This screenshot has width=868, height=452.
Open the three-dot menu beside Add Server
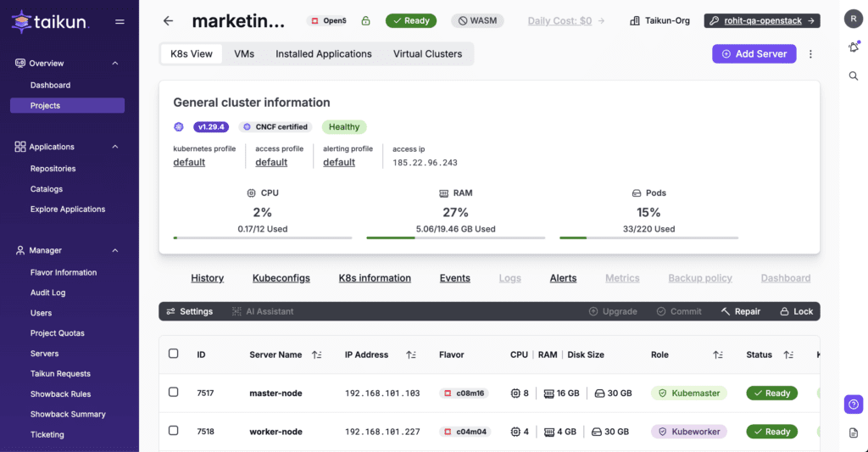point(810,54)
